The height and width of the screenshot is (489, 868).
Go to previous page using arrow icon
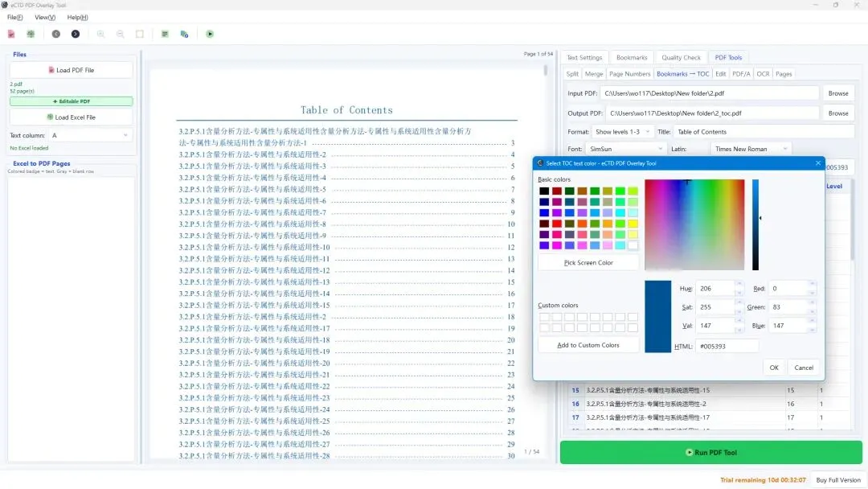tap(56, 35)
